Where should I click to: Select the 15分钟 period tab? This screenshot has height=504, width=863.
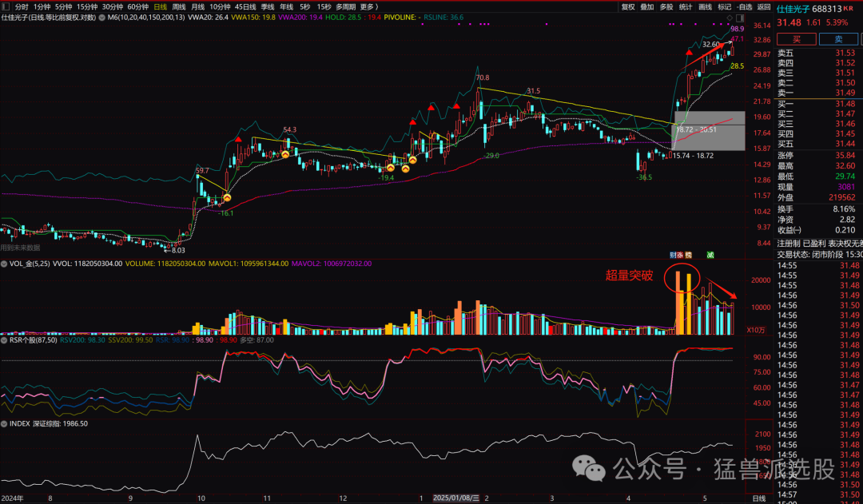87,7
